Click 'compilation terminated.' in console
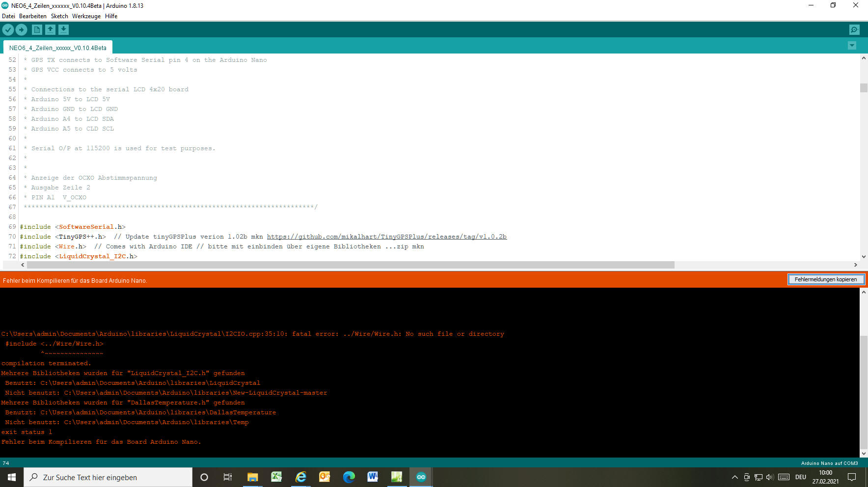This screenshot has width=868, height=487. point(46,363)
